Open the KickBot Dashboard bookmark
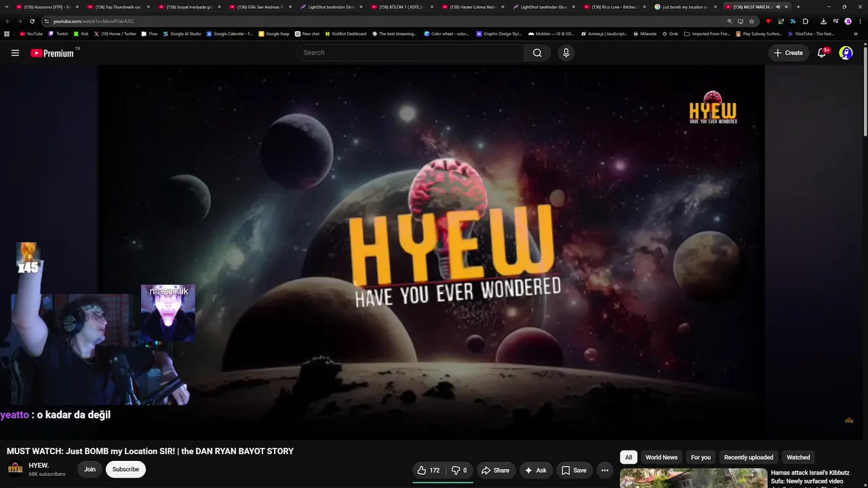 coord(346,33)
